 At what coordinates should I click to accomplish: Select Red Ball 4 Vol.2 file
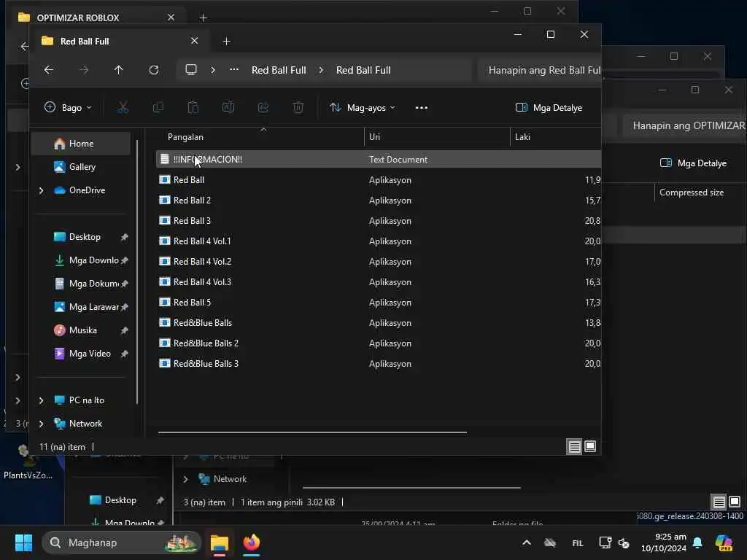(379, 262)
